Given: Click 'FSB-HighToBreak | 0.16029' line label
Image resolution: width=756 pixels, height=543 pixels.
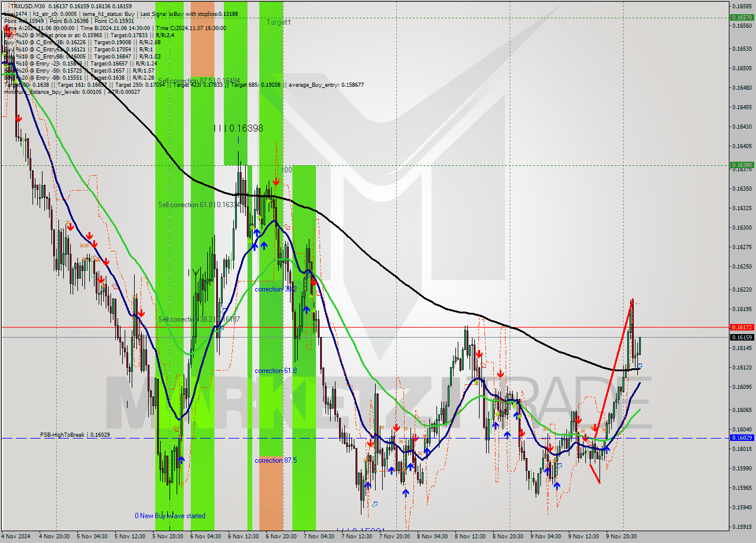Looking at the screenshot, I should [75, 434].
